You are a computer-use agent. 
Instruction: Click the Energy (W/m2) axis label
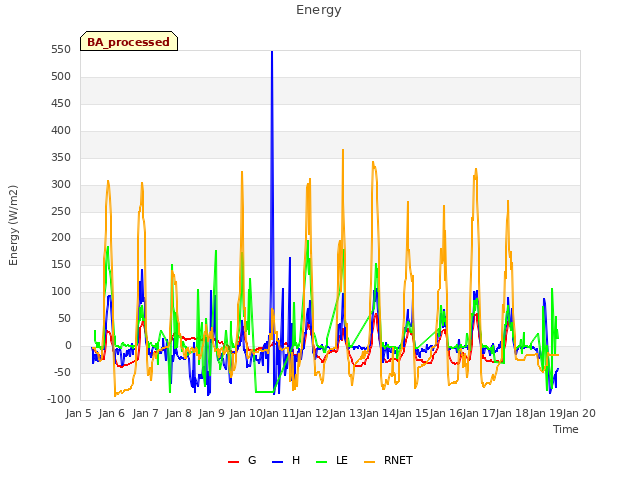[x=13, y=225]
